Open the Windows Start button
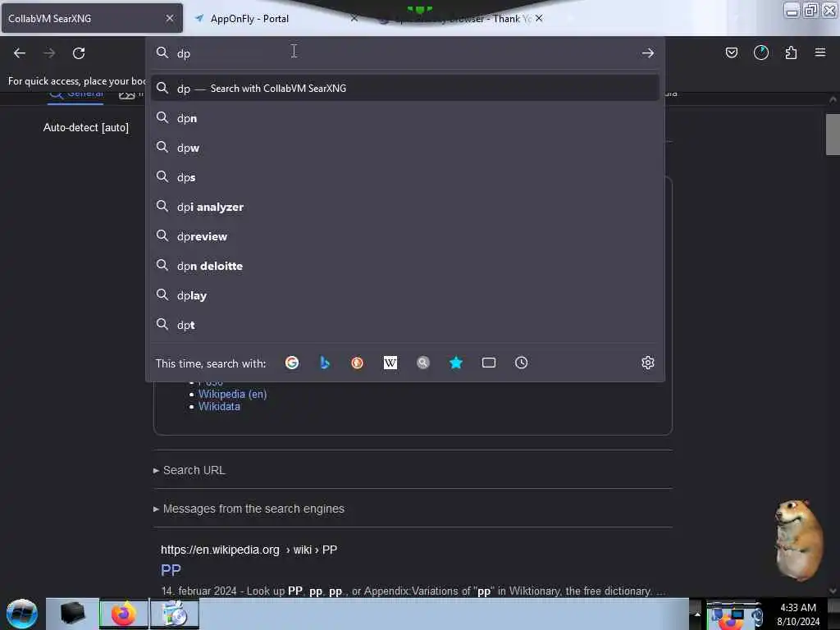 tap(22, 614)
